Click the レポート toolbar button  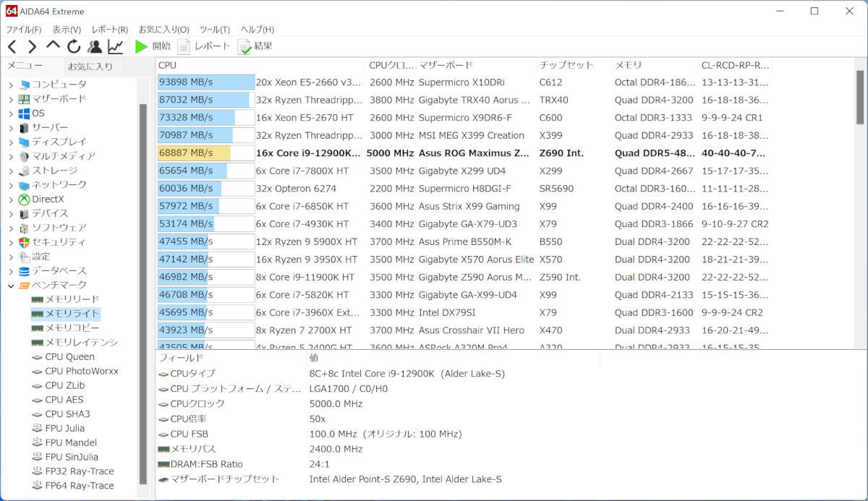tap(204, 46)
